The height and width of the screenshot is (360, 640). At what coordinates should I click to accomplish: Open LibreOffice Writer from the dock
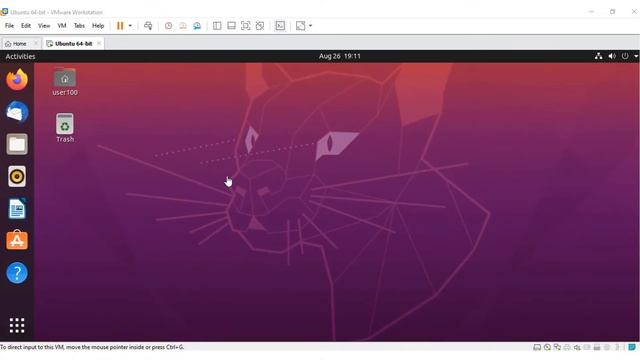coord(17,209)
